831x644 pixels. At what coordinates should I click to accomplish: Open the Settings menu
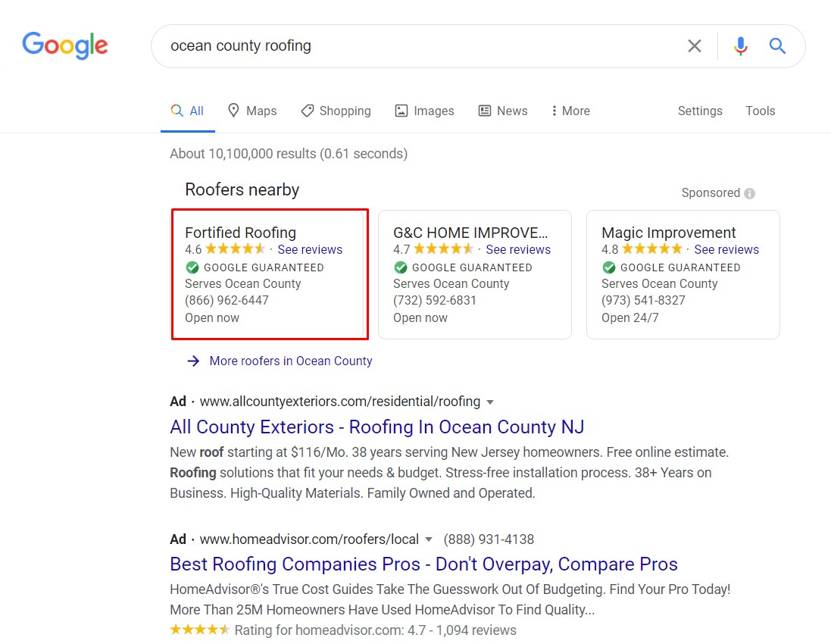click(x=699, y=111)
